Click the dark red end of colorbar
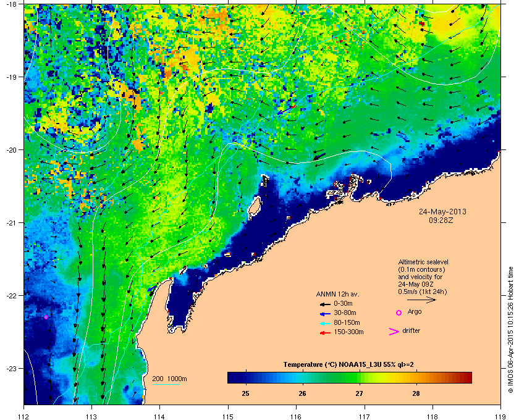The height and width of the screenshot is (420, 519). pyautogui.click(x=467, y=377)
